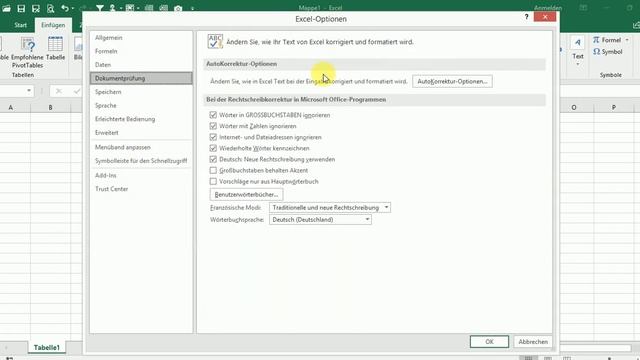Select Menüband anpassen in options sidebar
Screen dimensions: 640x360
(141, 147)
